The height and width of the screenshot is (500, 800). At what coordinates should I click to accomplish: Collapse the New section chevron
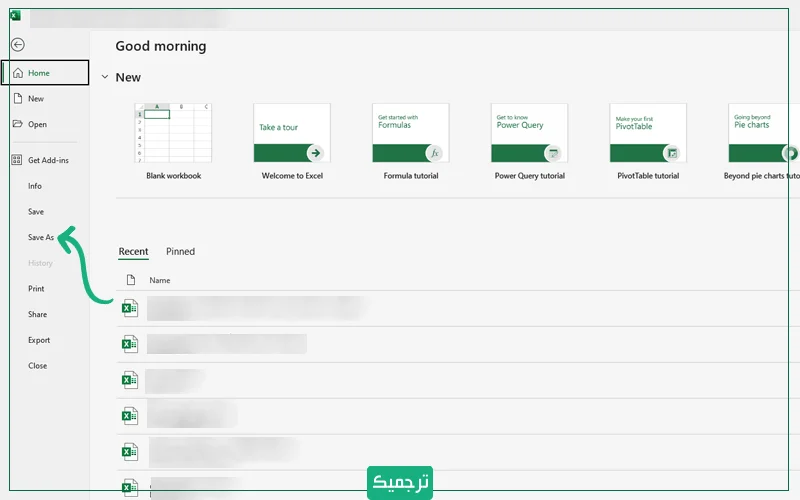(105, 77)
